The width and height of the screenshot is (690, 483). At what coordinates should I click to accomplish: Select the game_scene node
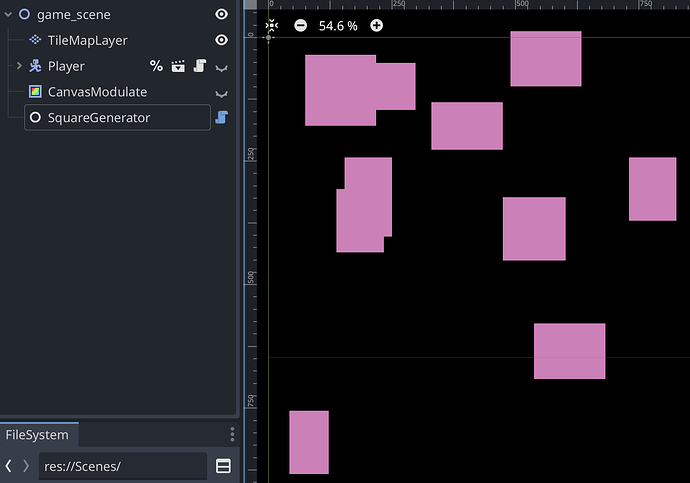point(74,15)
